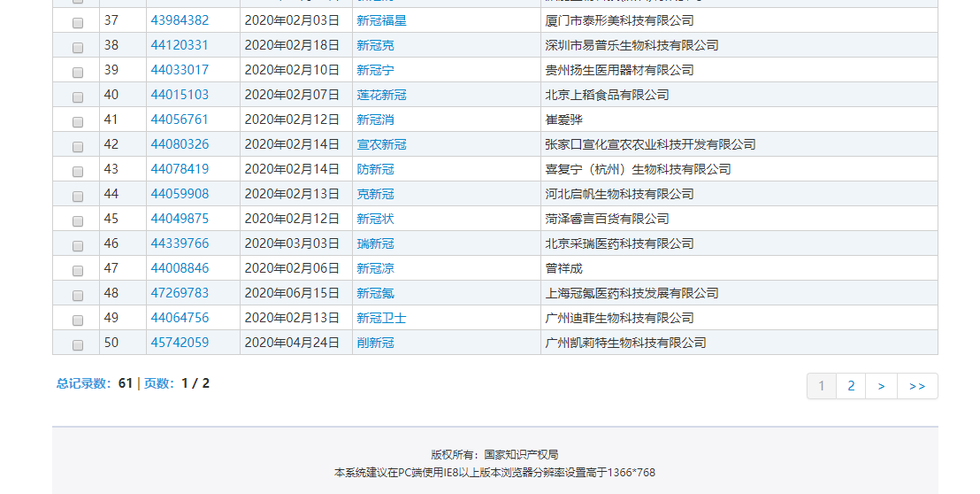
Task: Open the trademark 克新冠
Action: point(375,194)
